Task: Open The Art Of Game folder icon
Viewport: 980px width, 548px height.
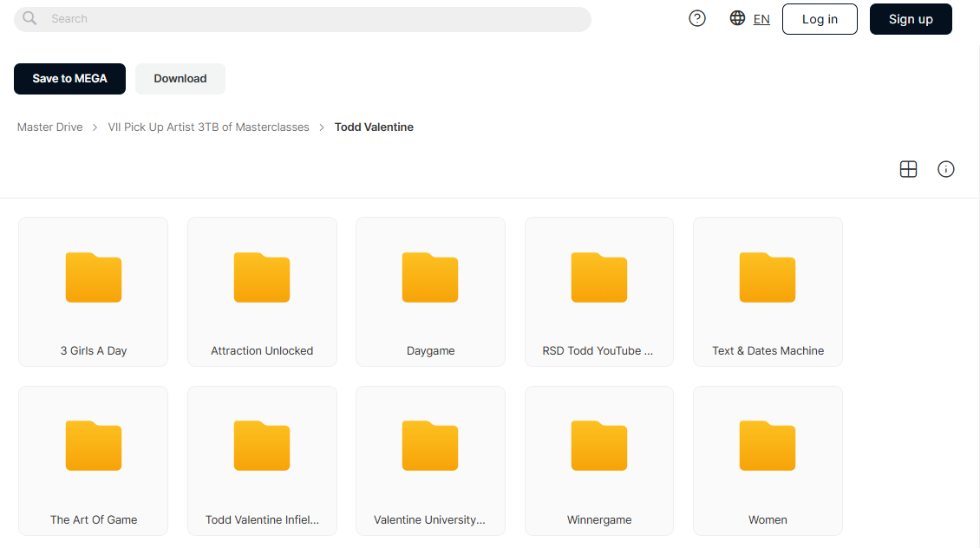Action: coord(93,446)
